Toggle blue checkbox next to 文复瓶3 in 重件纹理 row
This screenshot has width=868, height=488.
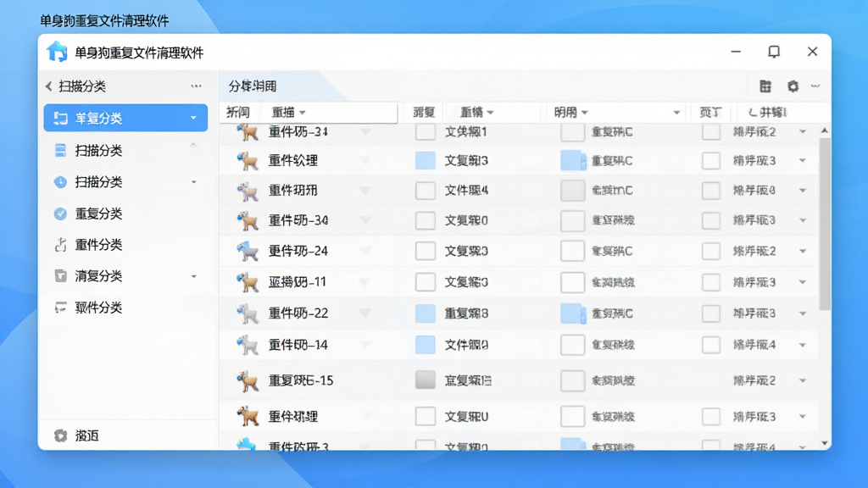click(x=426, y=160)
